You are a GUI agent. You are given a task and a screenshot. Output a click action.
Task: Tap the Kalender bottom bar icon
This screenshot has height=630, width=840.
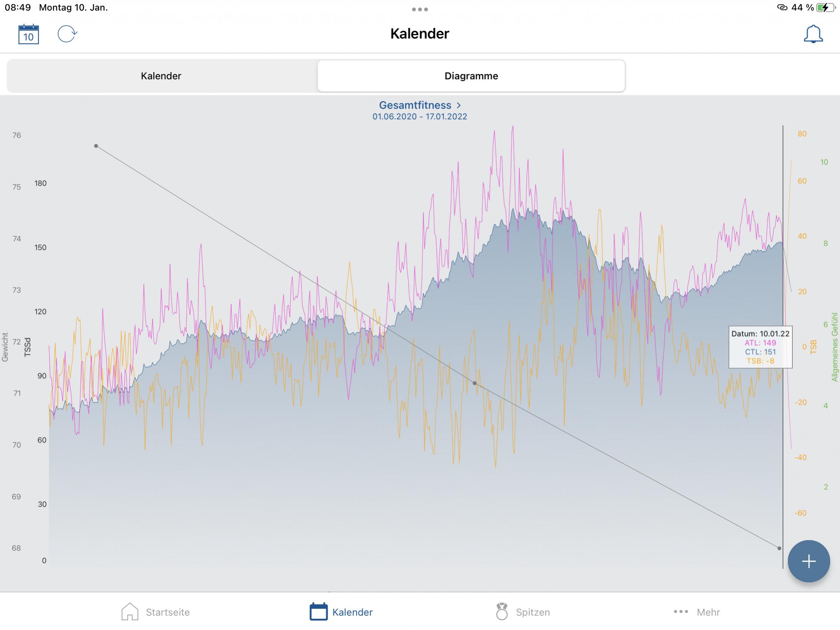tap(318, 612)
